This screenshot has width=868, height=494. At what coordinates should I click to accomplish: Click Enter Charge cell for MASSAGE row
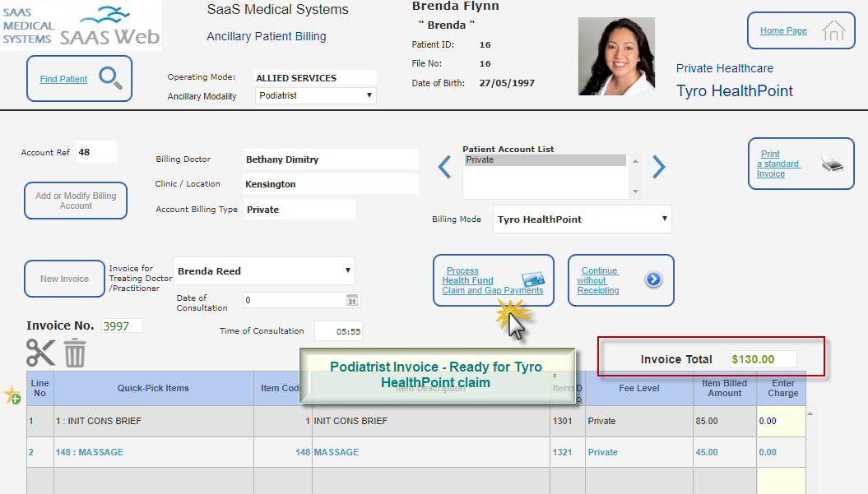pos(781,452)
